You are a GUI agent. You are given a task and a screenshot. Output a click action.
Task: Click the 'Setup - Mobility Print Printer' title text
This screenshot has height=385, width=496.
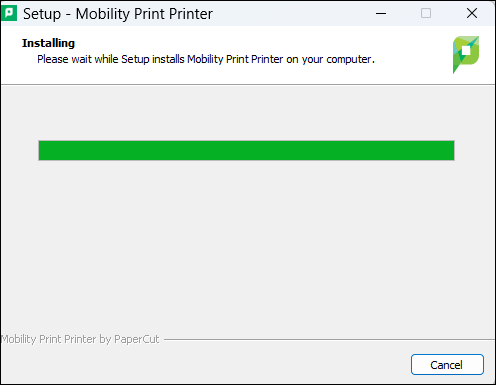(x=118, y=14)
